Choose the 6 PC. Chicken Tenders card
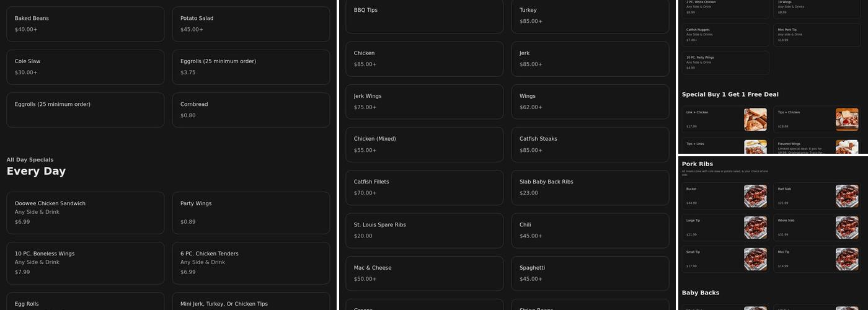Viewport: 868px width, 310px height. coord(251,263)
